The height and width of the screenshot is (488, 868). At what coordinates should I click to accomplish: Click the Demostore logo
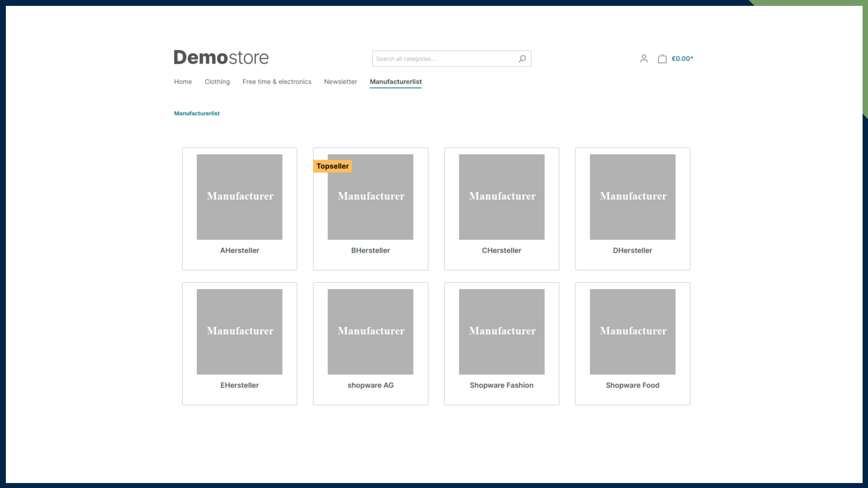click(x=221, y=57)
